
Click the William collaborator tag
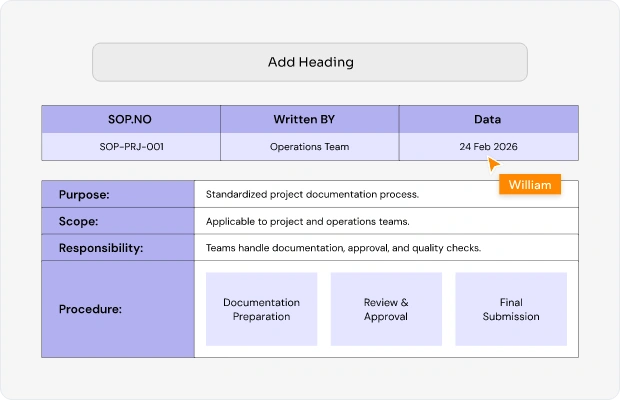point(530,185)
